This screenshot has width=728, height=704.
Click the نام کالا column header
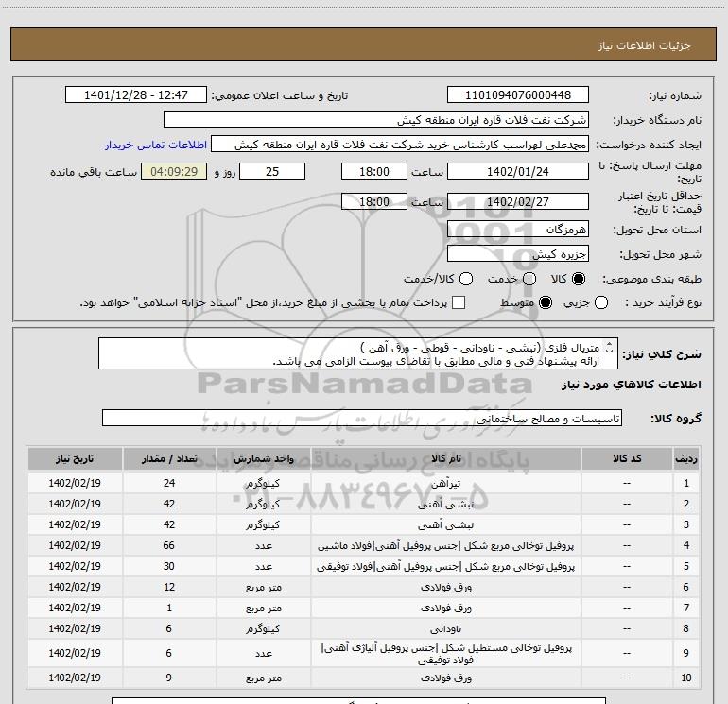pos(445,459)
